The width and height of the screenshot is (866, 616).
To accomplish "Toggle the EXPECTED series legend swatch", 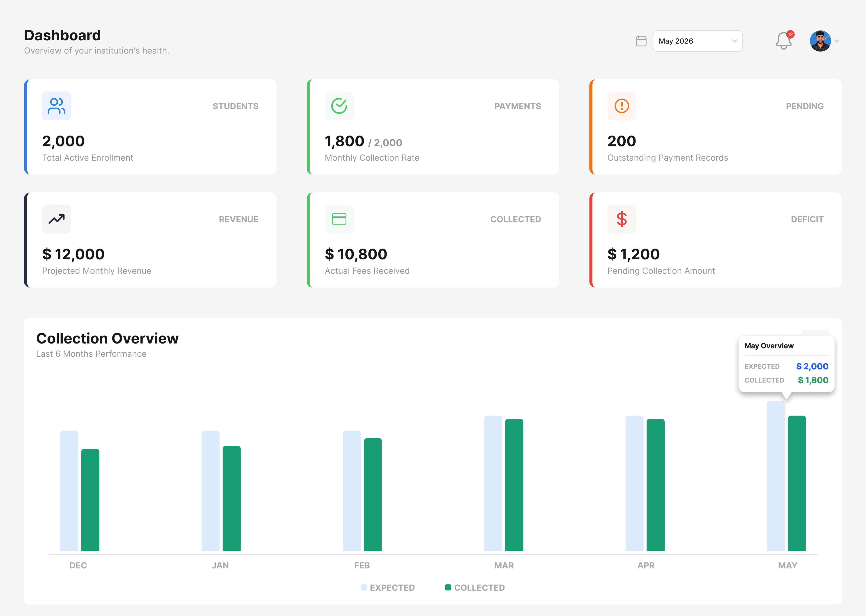I will point(364,588).
